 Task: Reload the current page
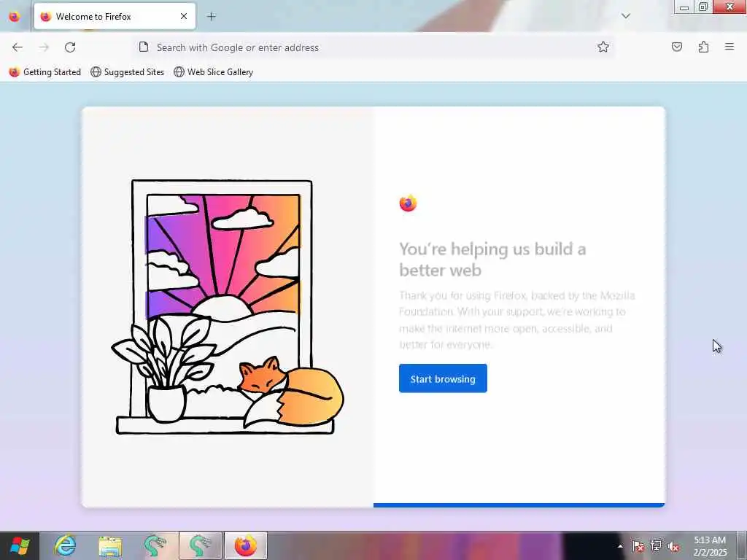click(x=70, y=47)
